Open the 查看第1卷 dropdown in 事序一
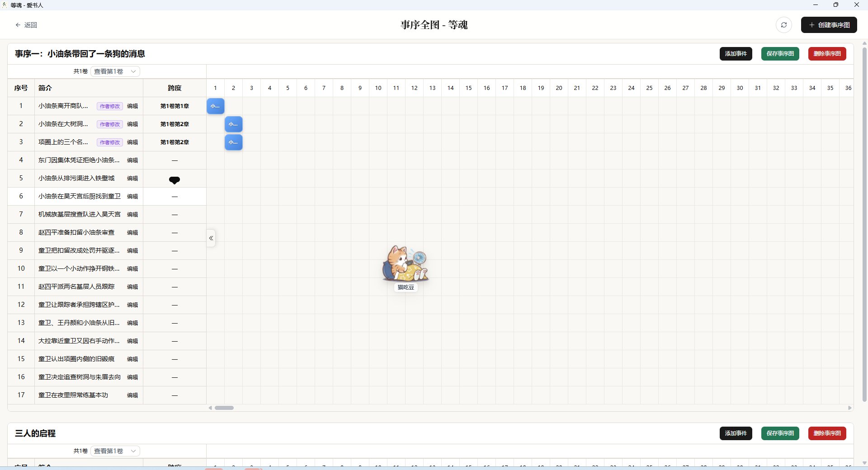The image size is (868, 470). tap(115, 71)
